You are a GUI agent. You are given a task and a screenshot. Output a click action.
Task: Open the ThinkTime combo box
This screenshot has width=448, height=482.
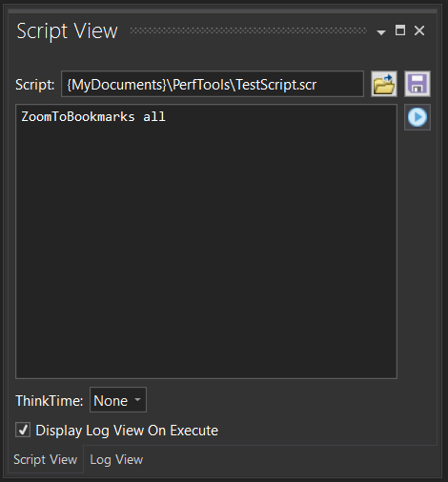coord(118,400)
